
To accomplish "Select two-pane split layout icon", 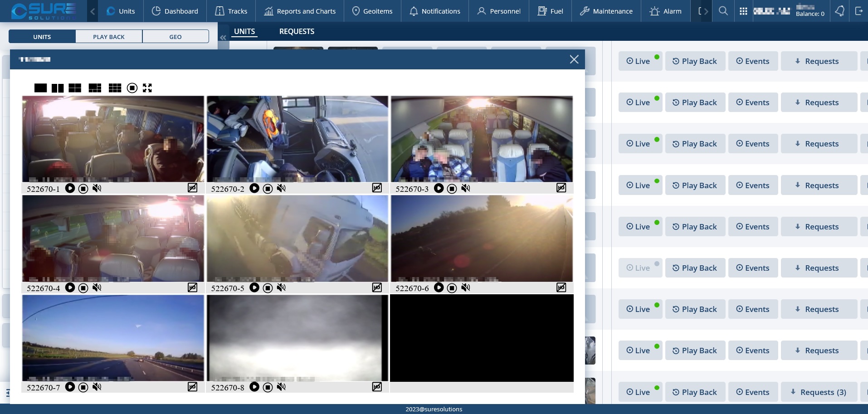I will (58, 88).
